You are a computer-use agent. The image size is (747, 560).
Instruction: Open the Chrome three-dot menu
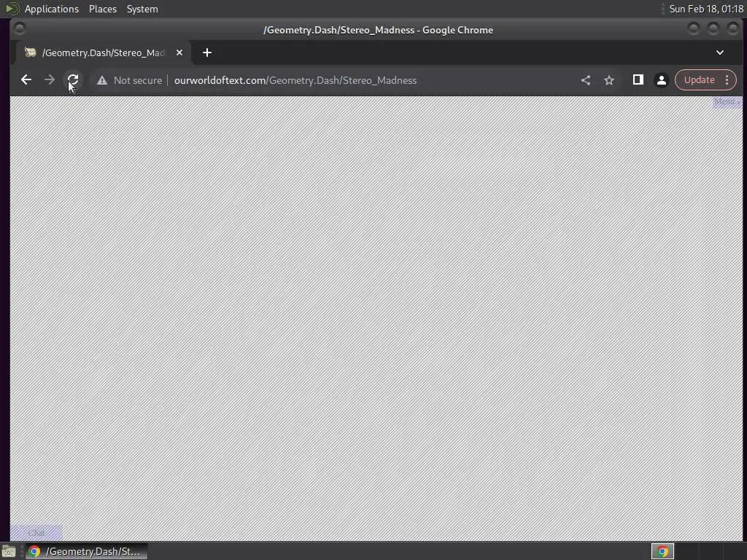click(727, 80)
